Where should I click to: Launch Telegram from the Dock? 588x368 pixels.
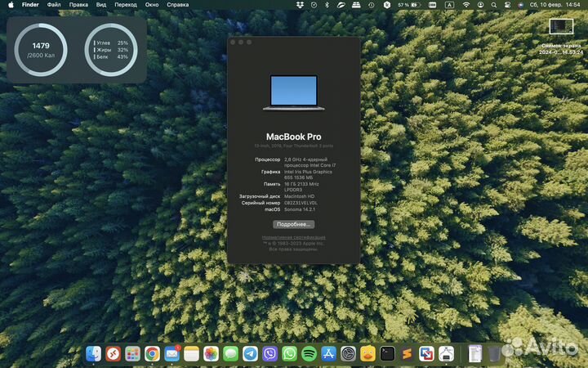[x=250, y=354]
